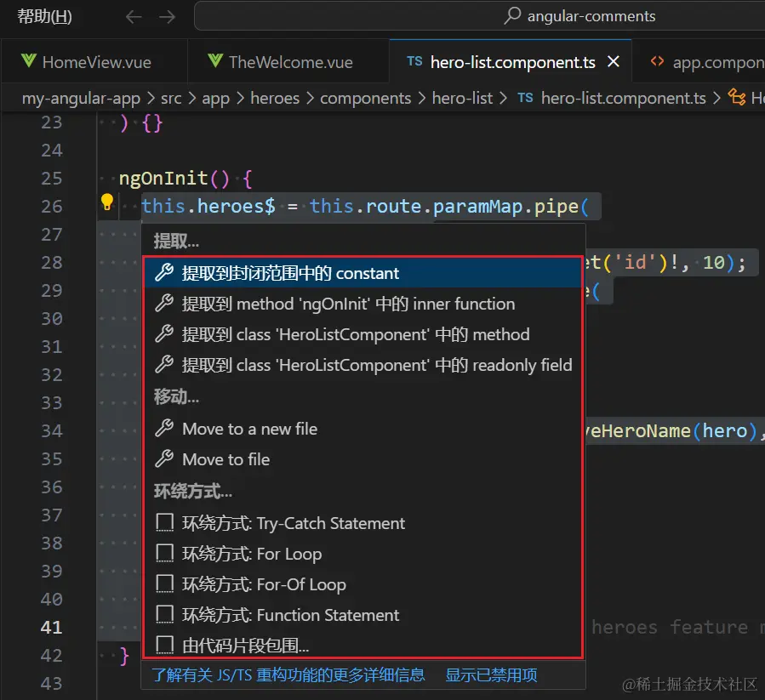Click snippet icon beside 由代码片段包围
The width and height of the screenshot is (765, 700).
tap(164, 645)
